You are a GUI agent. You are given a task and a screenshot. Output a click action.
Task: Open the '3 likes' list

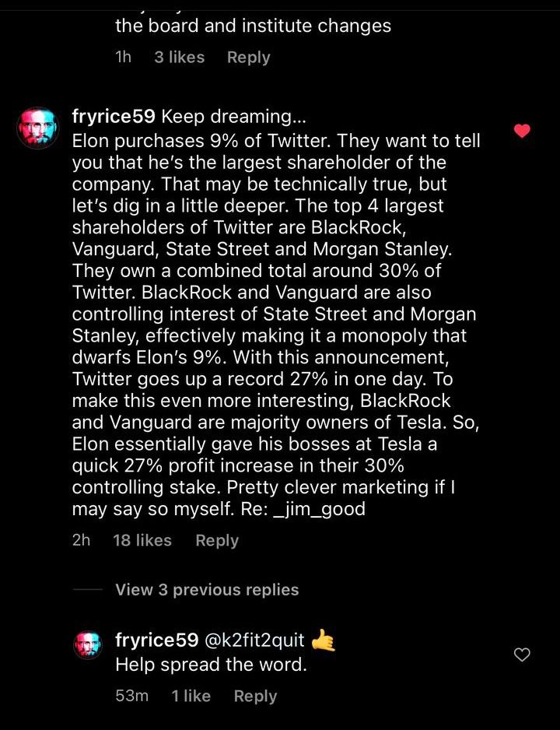[179, 57]
